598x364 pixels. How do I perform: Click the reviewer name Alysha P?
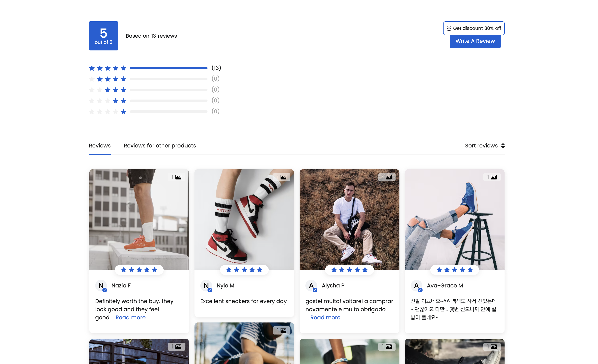click(x=333, y=285)
